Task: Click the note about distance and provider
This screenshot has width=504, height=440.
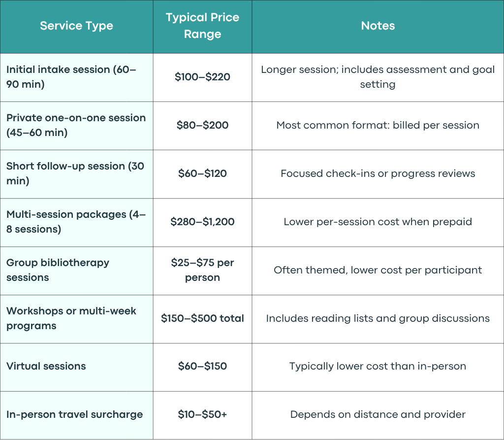Action: coord(378,415)
